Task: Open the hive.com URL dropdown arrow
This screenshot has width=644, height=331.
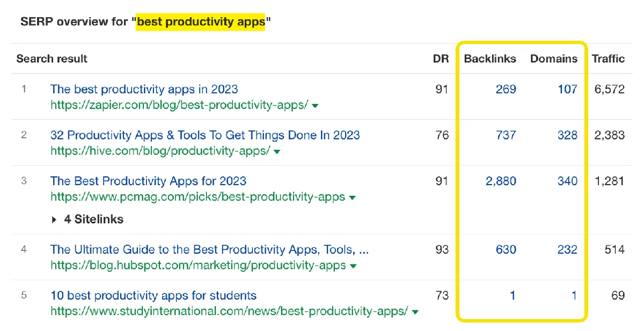Action: pyautogui.click(x=277, y=151)
